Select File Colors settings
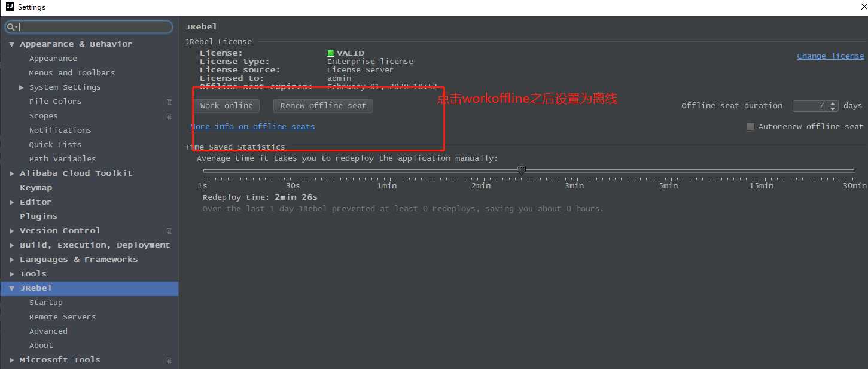Image resolution: width=868 pixels, height=369 pixels. point(55,102)
